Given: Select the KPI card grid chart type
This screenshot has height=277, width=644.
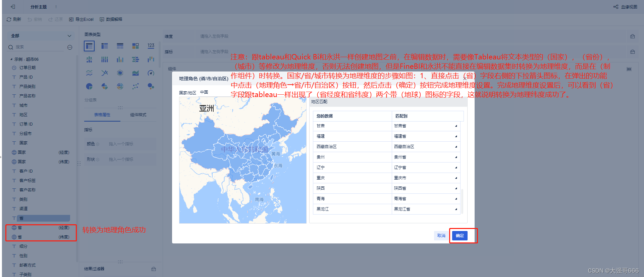Looking at the screenshot, I should coord(136,46).
